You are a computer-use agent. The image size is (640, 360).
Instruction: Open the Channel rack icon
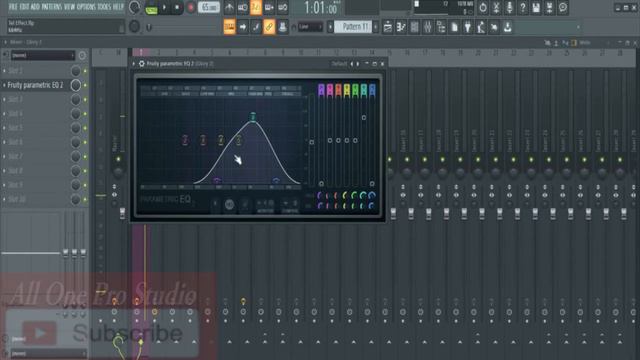click(414, 27)
